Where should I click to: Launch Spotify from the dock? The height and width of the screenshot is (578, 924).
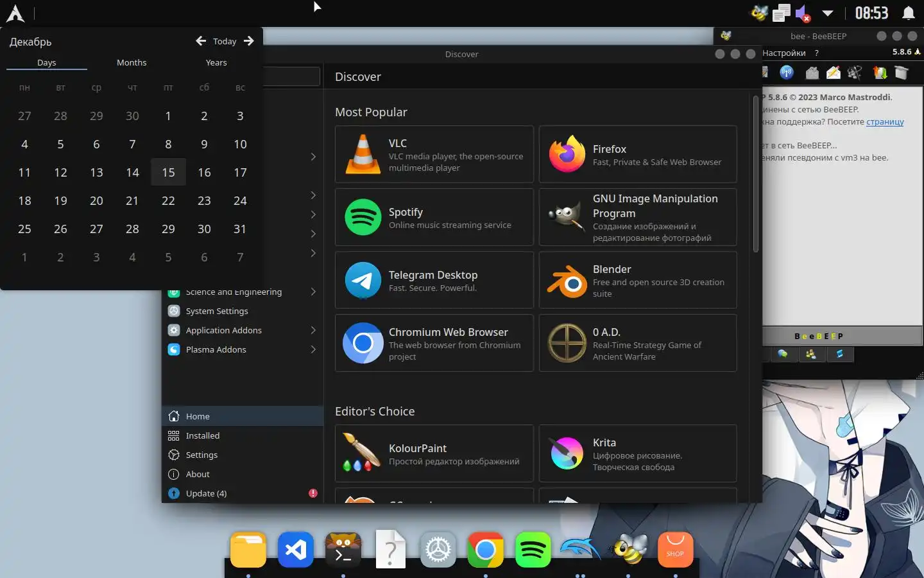[x=533, y=550]
